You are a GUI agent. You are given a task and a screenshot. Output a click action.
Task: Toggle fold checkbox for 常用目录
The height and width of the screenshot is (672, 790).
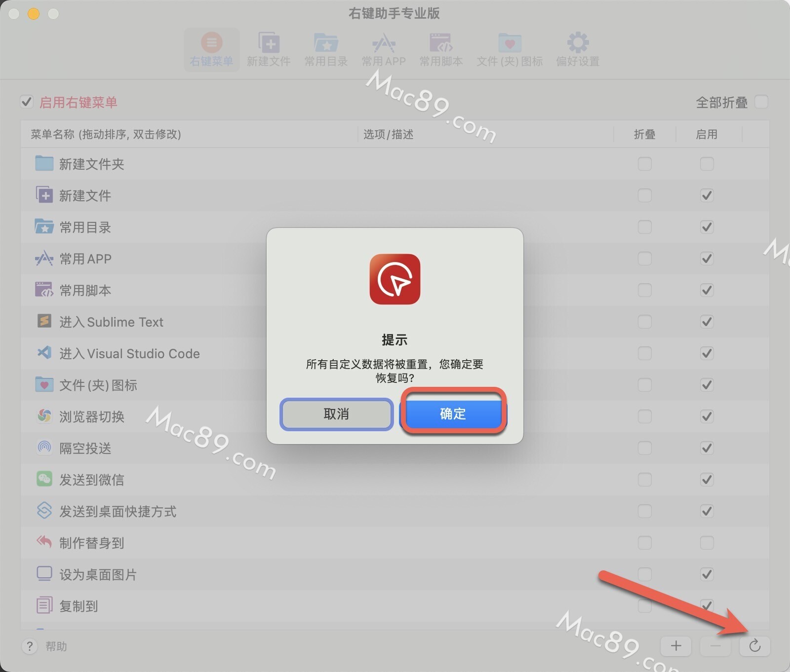coord(644,227)
